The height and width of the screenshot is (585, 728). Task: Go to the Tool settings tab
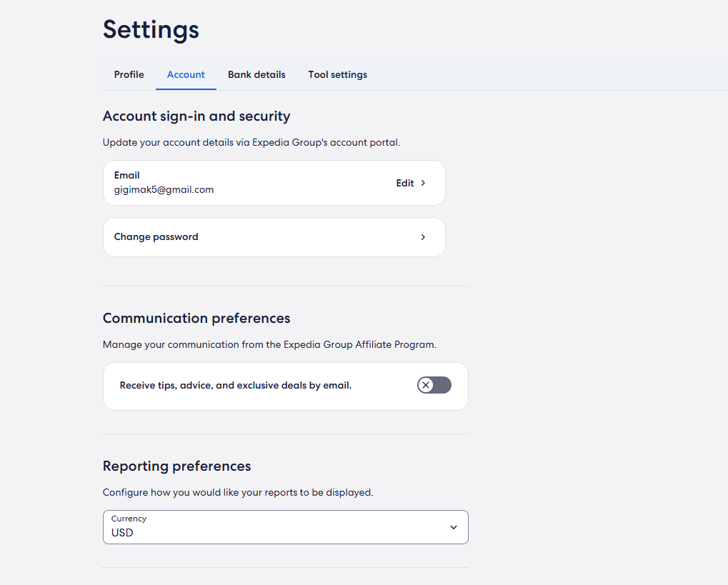tap(337, 74)
